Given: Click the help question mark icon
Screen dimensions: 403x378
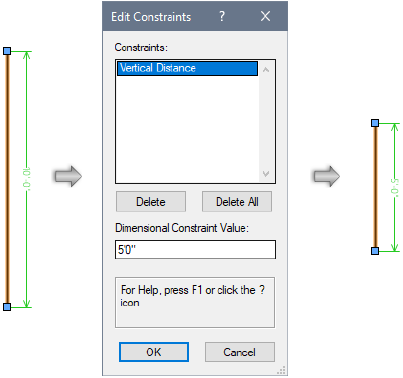Looking at the screenshot, I should (x=222, y=16).
